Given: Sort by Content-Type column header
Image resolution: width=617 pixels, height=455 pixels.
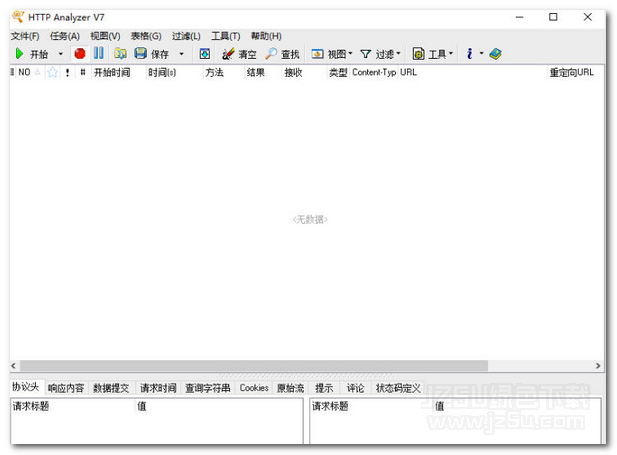Looking at the screenshot, I should pyautogui.click(x=374, y=72).
